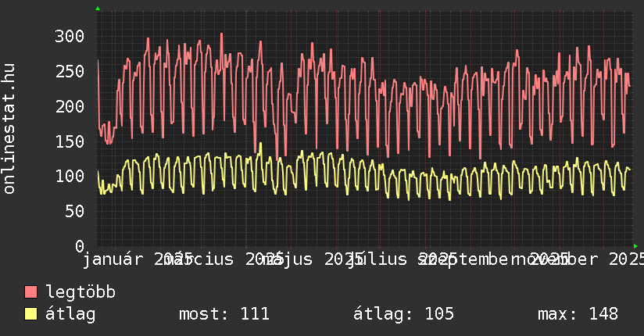
Task: Select the átlag legend label
Action: tap(70, 314)
